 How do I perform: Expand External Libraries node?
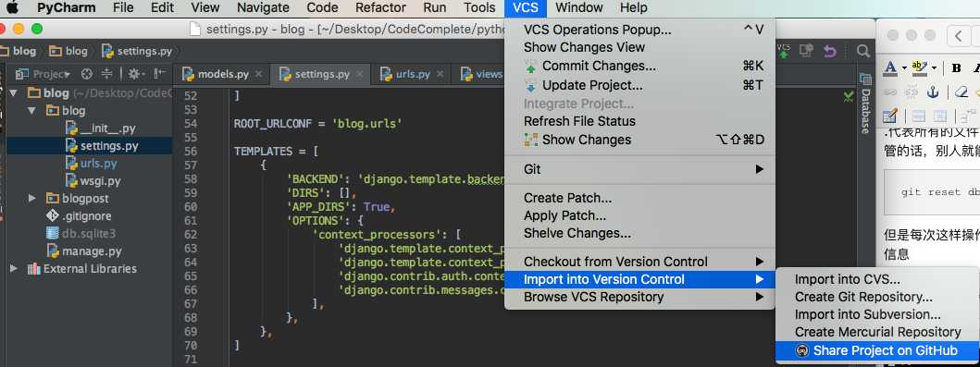pyautogui.click(x=14, y=269)
